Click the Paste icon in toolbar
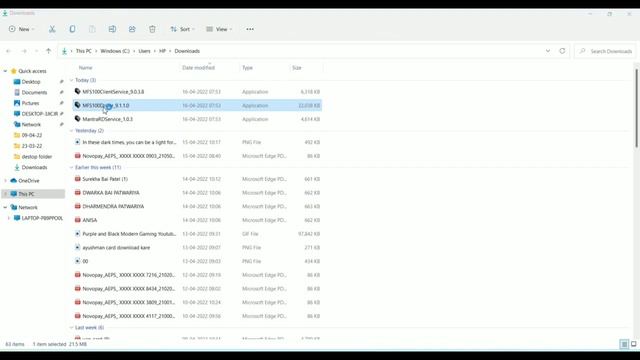 click(x=92, y=29)
